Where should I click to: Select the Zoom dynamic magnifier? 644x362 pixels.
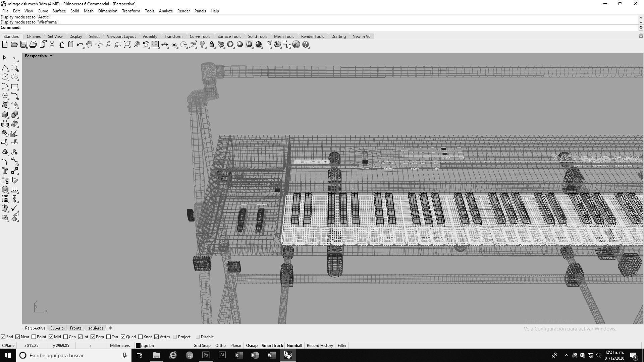tap(108, 44)
